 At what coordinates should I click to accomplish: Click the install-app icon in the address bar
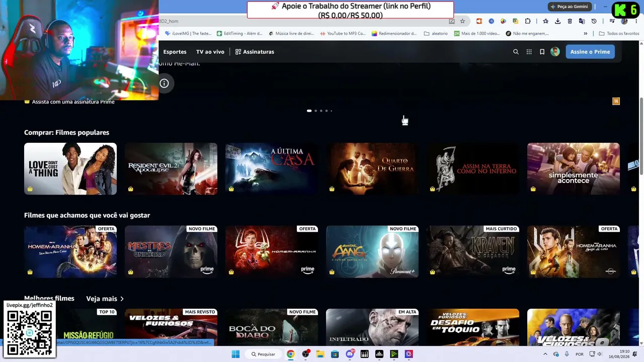point(451,21)
